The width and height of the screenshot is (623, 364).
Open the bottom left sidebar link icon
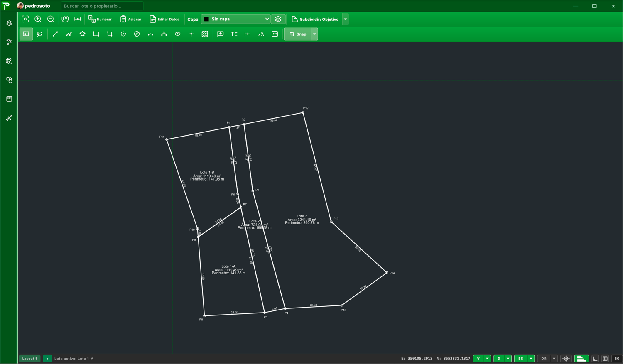tap(9, 118)
